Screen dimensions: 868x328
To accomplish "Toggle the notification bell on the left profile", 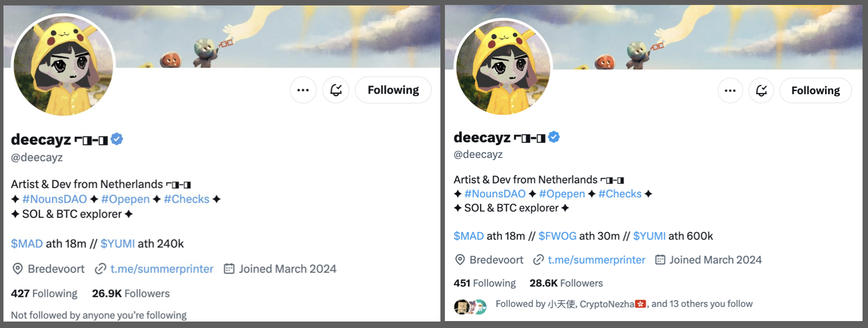I will tap(336, 90).
